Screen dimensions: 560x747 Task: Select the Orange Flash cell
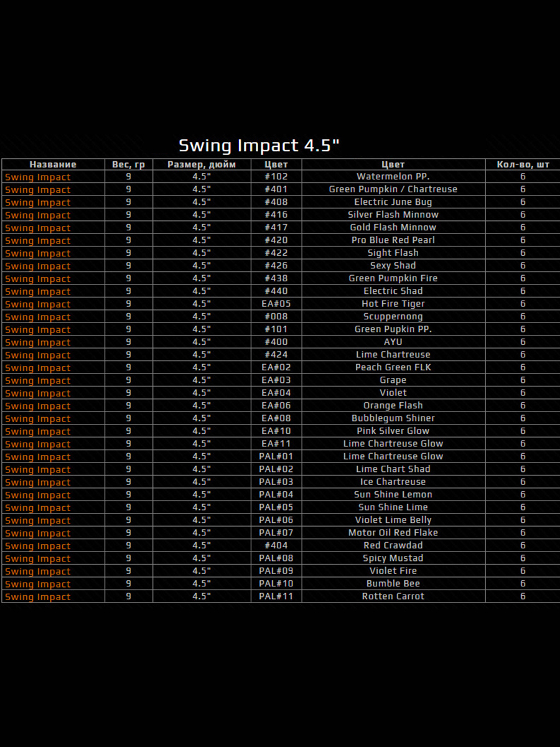click(x=393, y=405)
